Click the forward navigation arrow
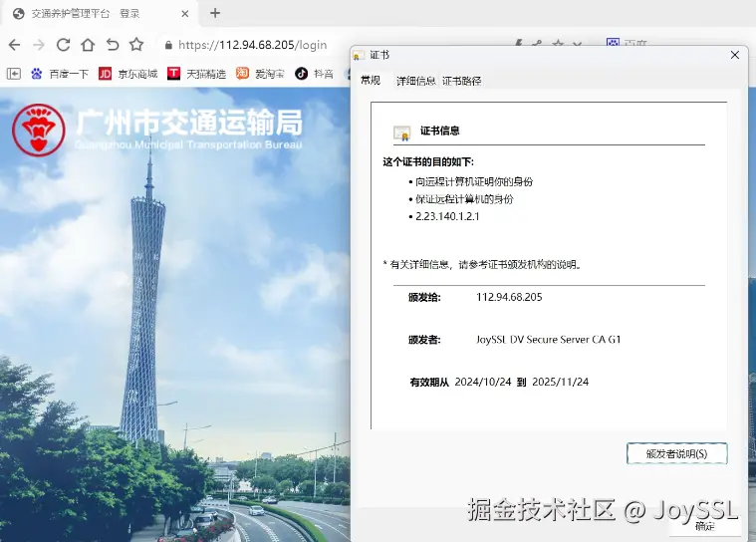Image resolution: width=756 pixels, height=542 pixels. tap(39, 45)
